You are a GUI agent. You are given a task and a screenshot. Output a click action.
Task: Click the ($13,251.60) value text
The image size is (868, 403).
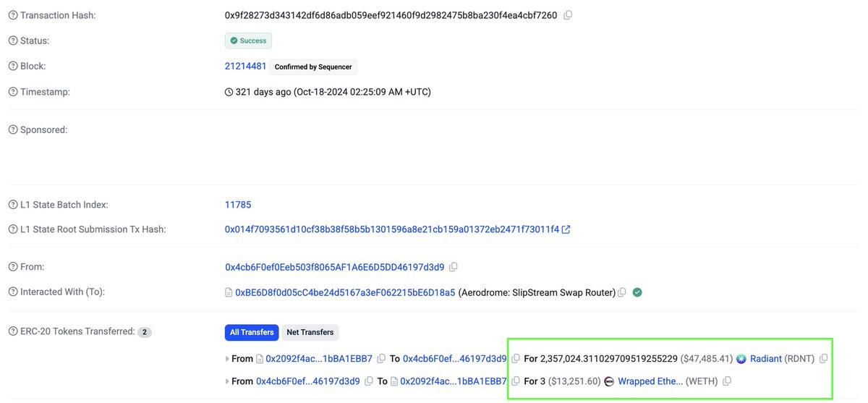[574, 381]
